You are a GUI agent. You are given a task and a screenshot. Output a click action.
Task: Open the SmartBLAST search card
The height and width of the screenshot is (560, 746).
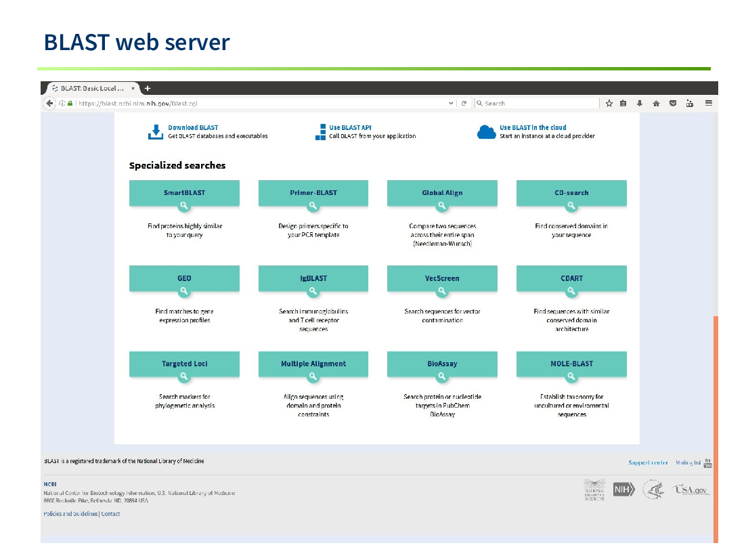(x=184, y=193)
